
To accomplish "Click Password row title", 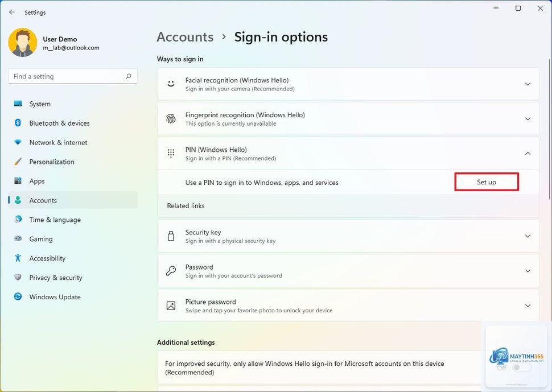I will (x=199, y=267).
